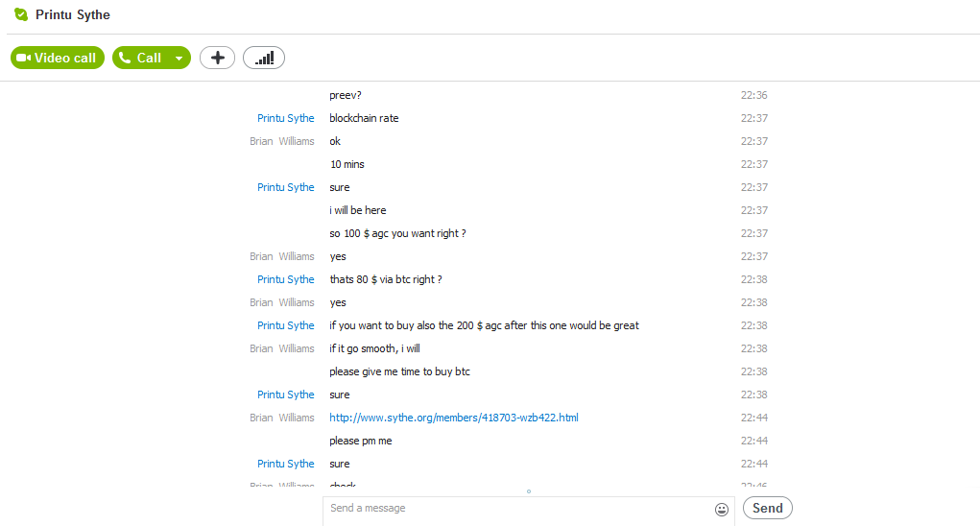This screenshot has height=526, width=980.
Task: Click the Send a message input field
Action: [x=518, y=509]
